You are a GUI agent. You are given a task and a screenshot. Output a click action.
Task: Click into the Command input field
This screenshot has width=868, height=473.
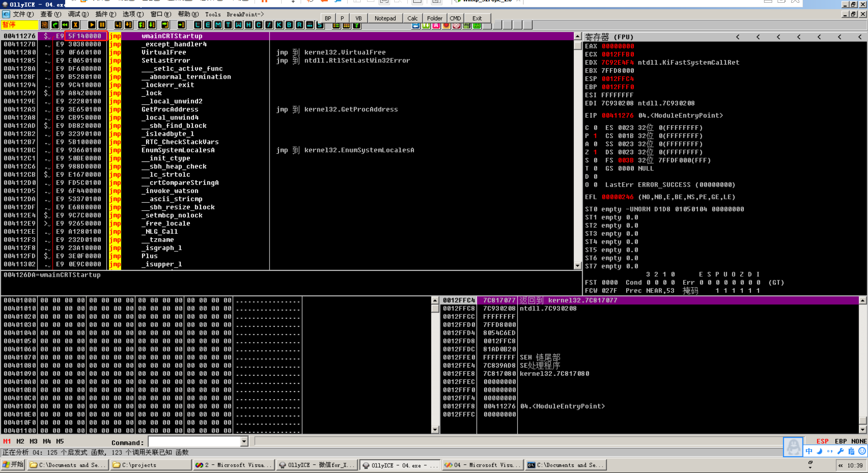[194, 441]
